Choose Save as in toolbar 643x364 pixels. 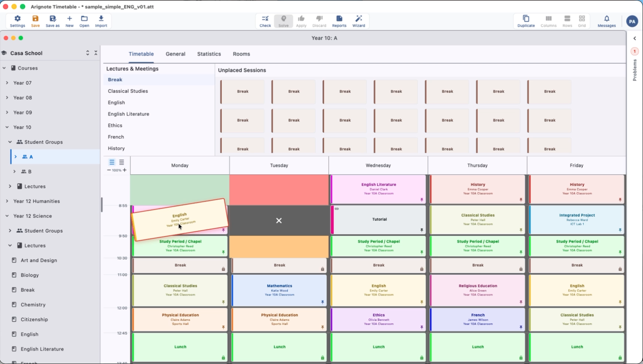tap(53, 21)
